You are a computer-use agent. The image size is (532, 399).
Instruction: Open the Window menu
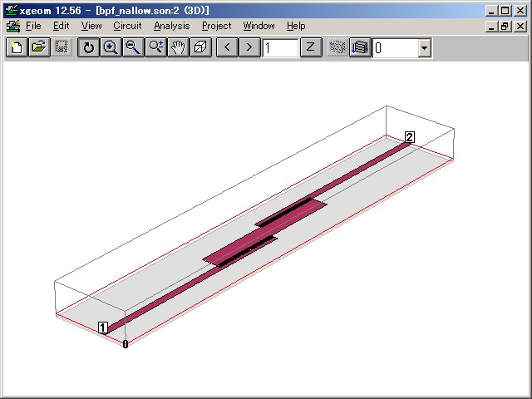(259, 26)
